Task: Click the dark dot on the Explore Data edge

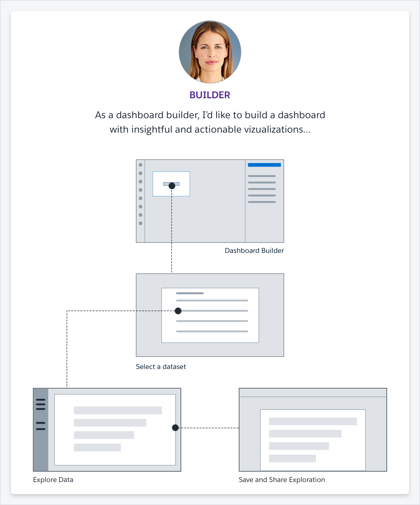Action: click(175, 428)
